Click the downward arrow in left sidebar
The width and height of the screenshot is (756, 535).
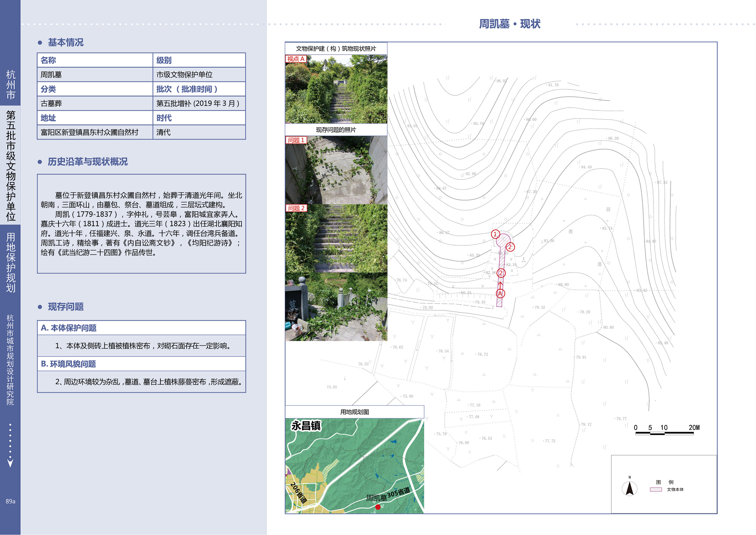(x=10, y=463)
